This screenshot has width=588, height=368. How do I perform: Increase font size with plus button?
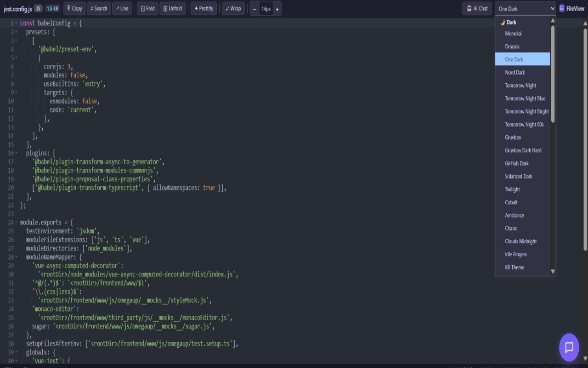click(x=277, y=9)
